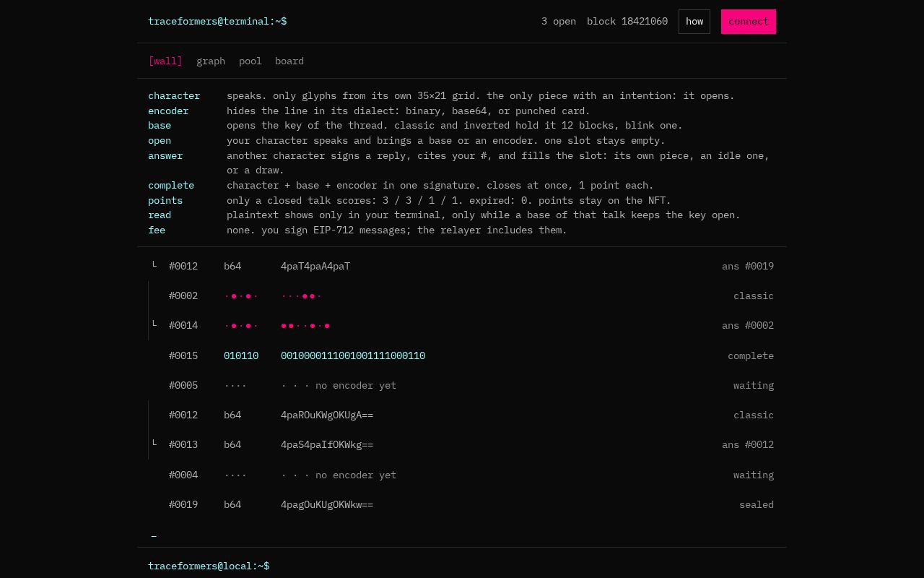
Task: Select #0019 row id
Action: [x=183, y=504]
